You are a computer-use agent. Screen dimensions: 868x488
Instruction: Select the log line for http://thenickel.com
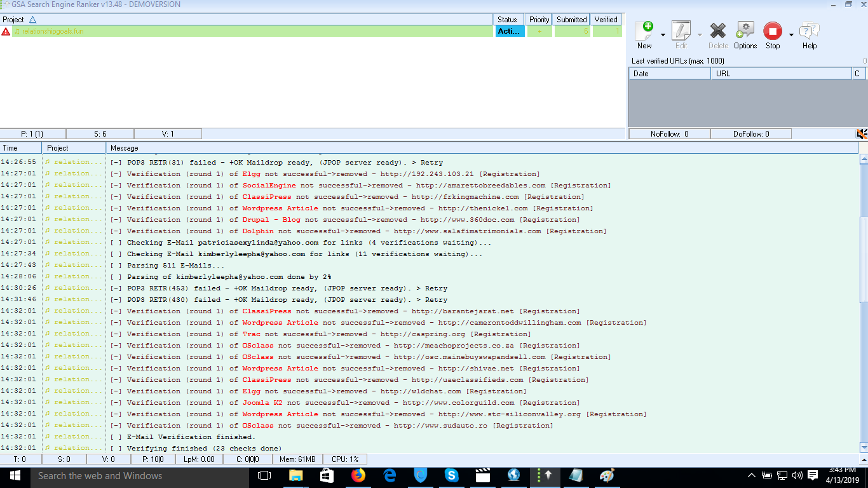(429, 208)
